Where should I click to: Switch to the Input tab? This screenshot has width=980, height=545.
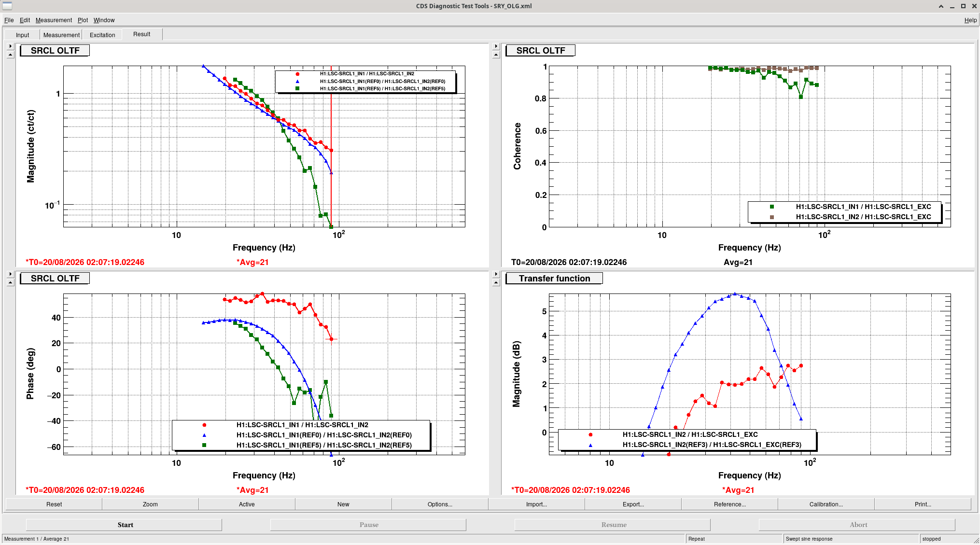click(x=22, y=35)
